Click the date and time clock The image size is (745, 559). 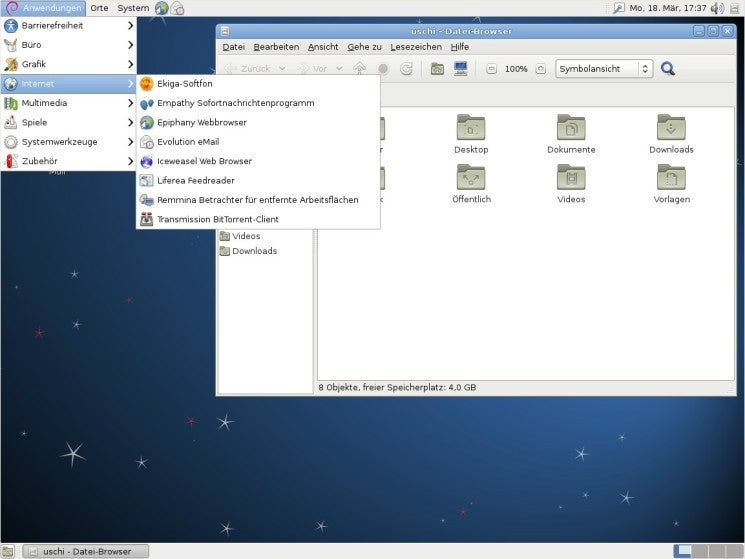tap(668, 8)
